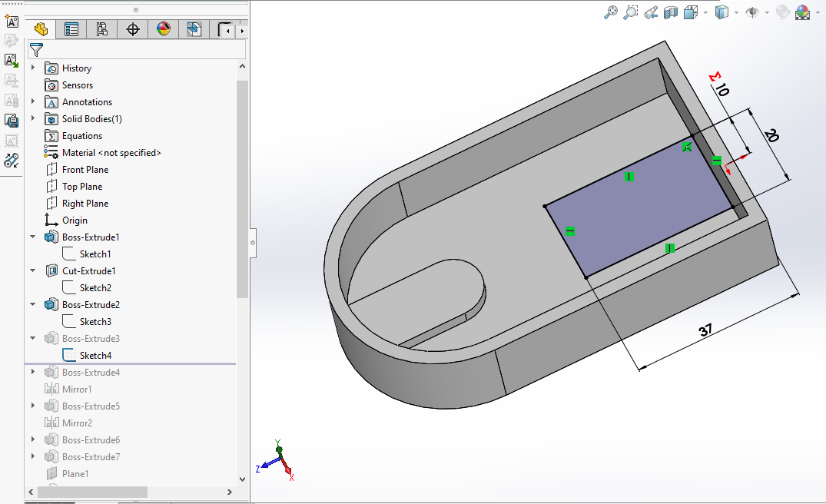Open the DisplayManager color-ball tab
Screen dimensions: 826x504
163,29
